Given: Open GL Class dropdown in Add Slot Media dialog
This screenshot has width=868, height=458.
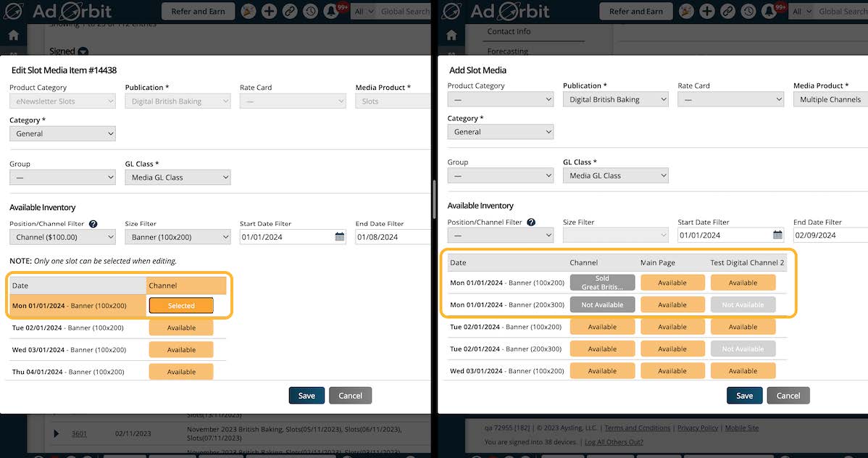Looking at the screenshot, I should (616, 175).
